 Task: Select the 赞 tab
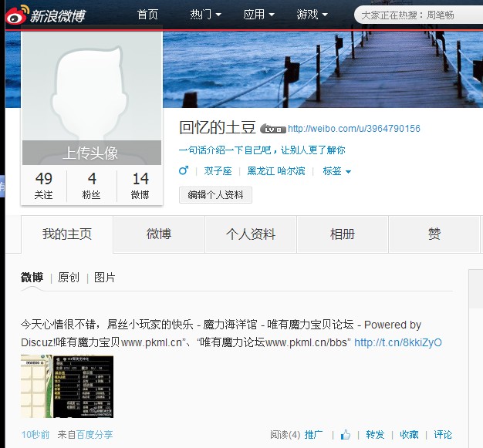coord(434,234)
